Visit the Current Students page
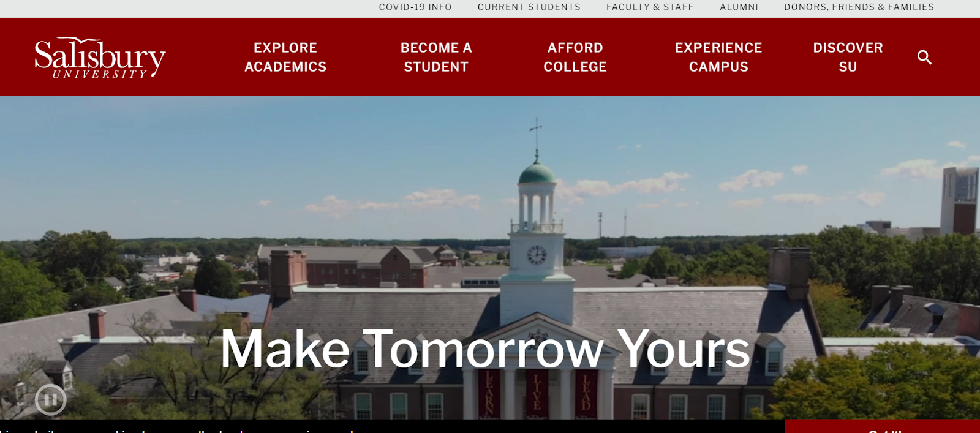This screenshot has height=433, width=980. (x=529, y=7)
